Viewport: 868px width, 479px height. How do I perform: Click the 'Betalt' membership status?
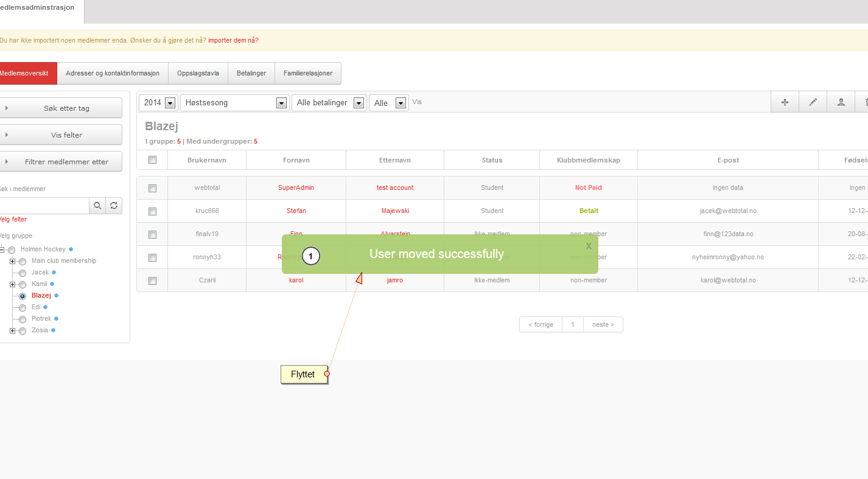[589, 211]
